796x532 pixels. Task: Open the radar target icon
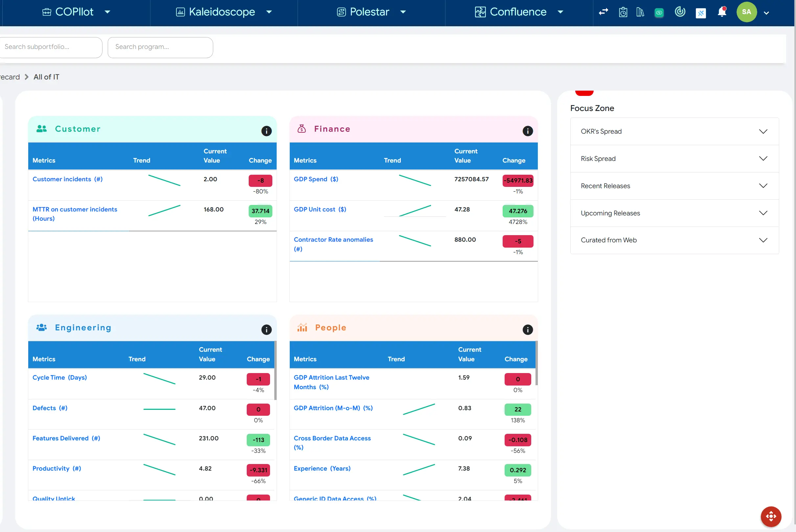[680, 12]
